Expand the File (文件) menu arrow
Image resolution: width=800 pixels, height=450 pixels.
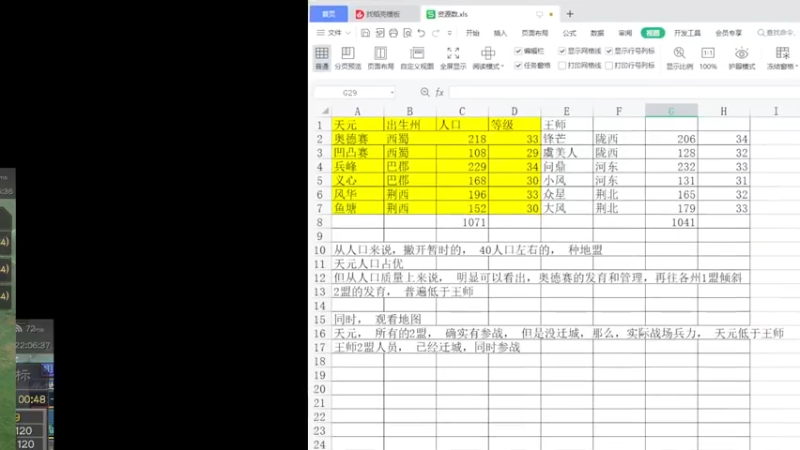pos(348,33)
